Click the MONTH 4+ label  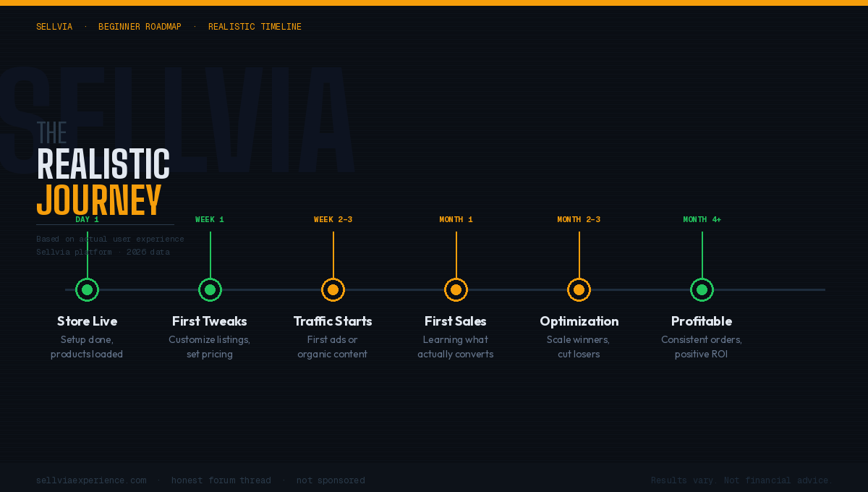702,220
